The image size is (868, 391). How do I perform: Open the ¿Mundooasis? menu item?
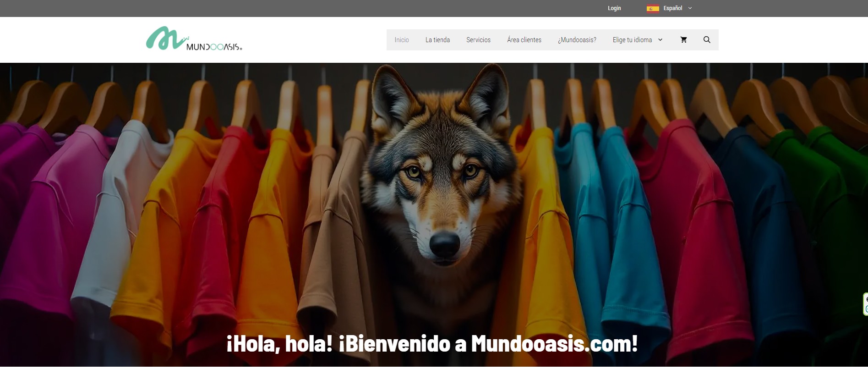pos(577,40)
